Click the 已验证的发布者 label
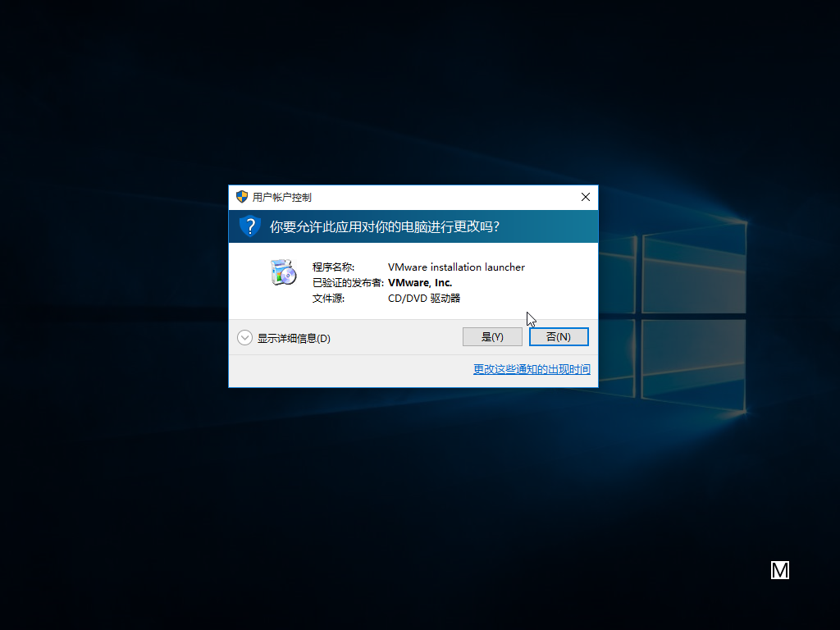Image resolution: width=840 pixels, height=630 pixels. pos(348,282)
